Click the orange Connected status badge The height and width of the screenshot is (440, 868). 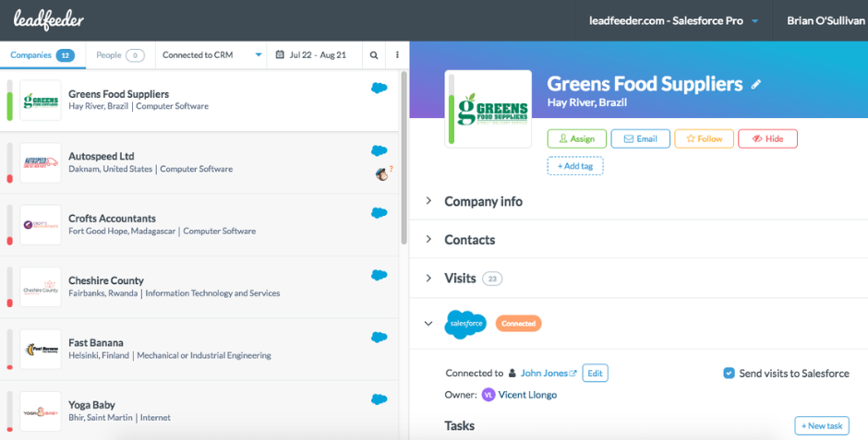click(518, 324)
